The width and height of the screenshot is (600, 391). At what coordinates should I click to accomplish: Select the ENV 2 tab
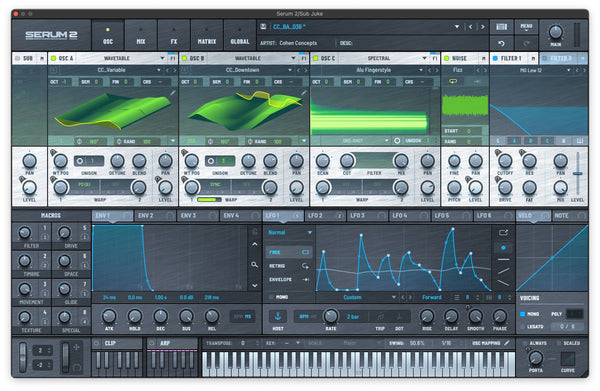point(155,216)
